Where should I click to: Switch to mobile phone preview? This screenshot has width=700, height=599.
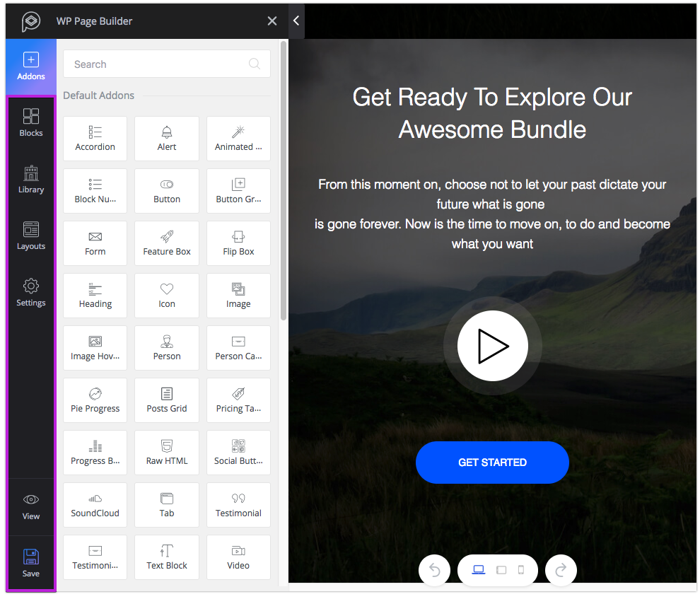520,570
